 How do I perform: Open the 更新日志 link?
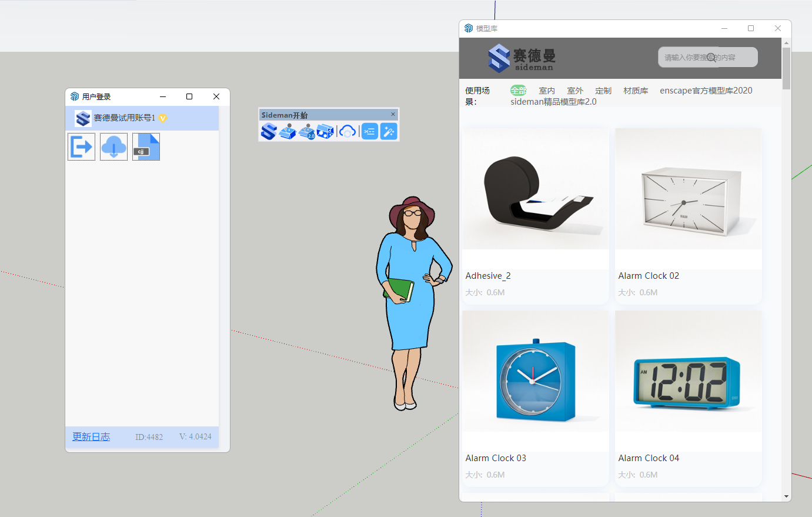91,436
